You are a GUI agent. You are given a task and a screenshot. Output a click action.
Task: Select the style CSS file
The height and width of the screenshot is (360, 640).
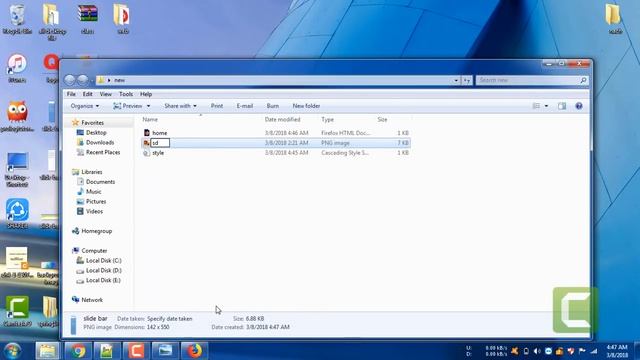pos(158,153)
